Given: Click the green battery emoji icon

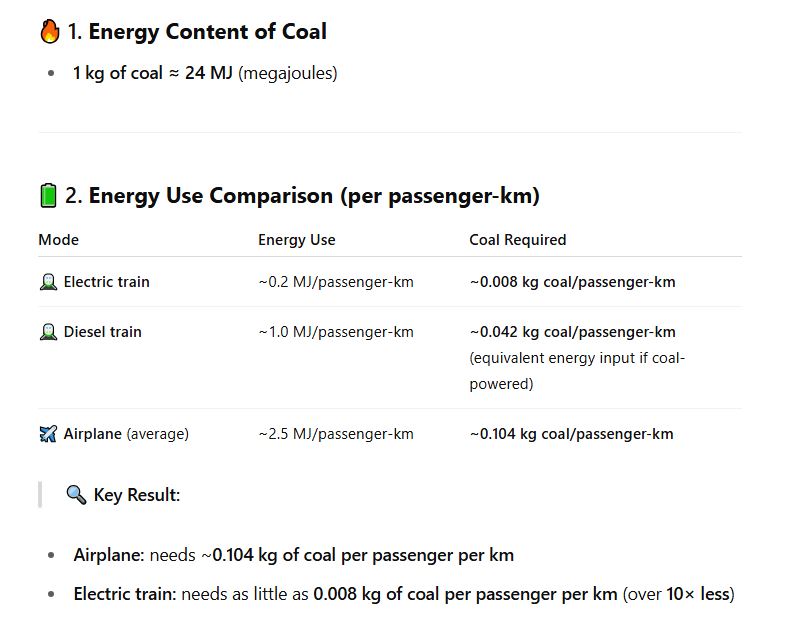Looking at the screenshot, I should [x=48, y=195].
